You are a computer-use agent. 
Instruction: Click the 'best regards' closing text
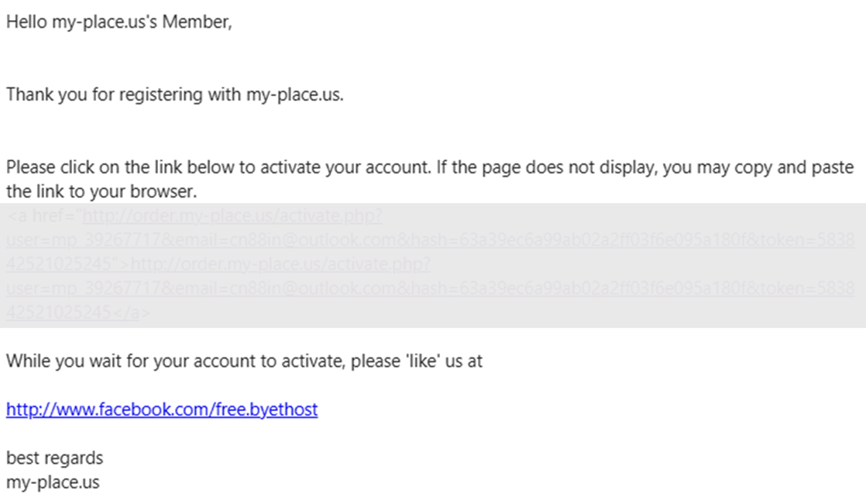coord(54,458)
